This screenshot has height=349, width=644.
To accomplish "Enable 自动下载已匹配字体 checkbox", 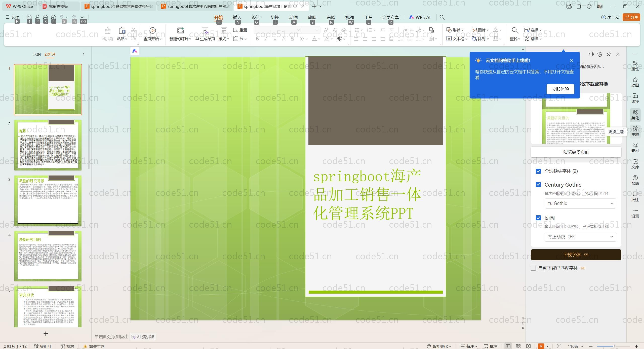I will click(x=533, y=268).
